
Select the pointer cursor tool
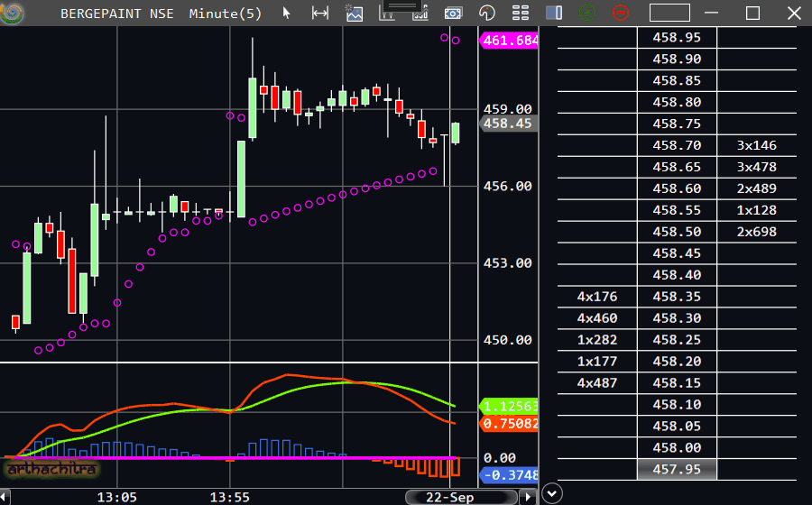286,13
